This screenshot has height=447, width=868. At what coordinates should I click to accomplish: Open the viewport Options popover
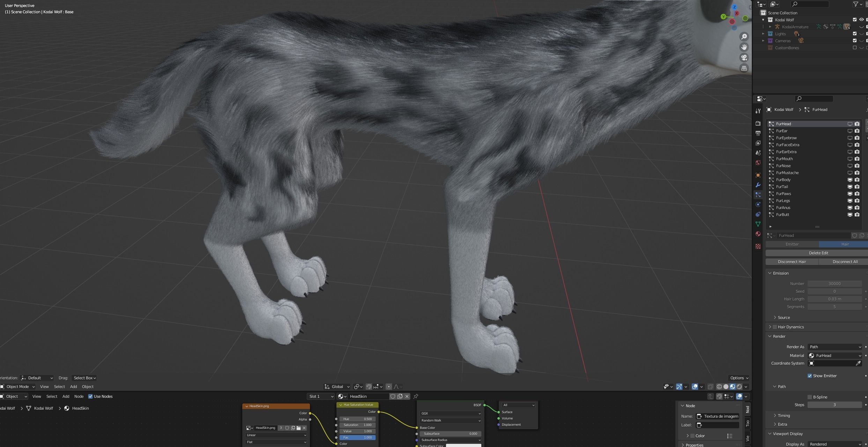[x=739, y=378]
